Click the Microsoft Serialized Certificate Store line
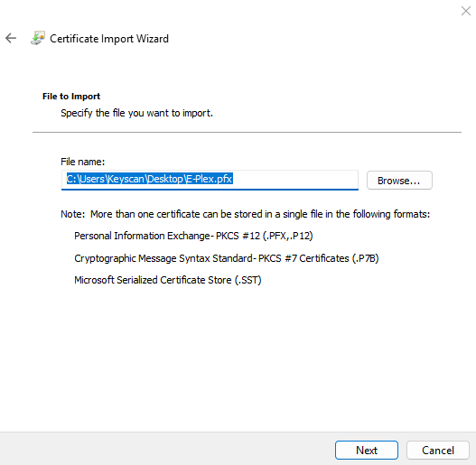The height and width of the screenshot is (465, 476). [168, 280]
